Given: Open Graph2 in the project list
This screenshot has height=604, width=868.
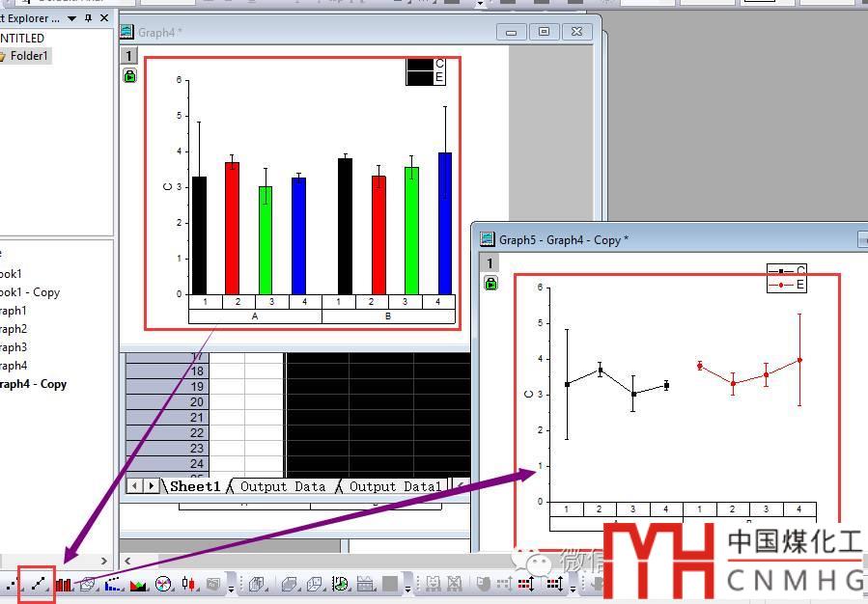Looking at the screenshot, I should click(x=14, y=329).
